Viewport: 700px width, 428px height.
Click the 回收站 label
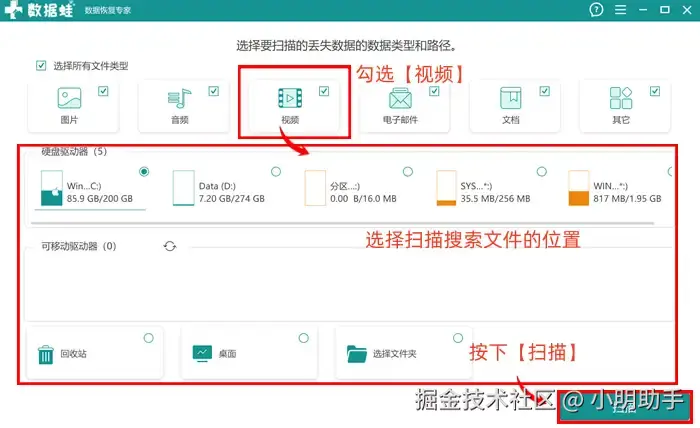(73, 354)
